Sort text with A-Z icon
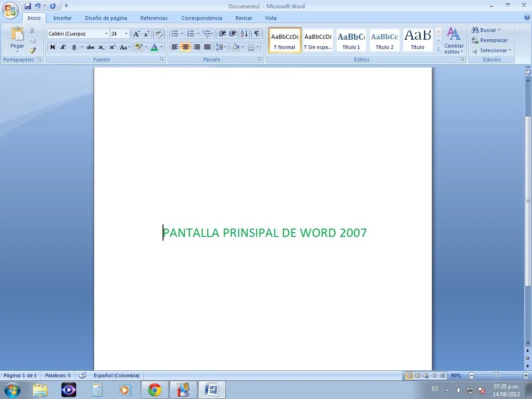Screen dimensions: 532x399 (244, 34)
